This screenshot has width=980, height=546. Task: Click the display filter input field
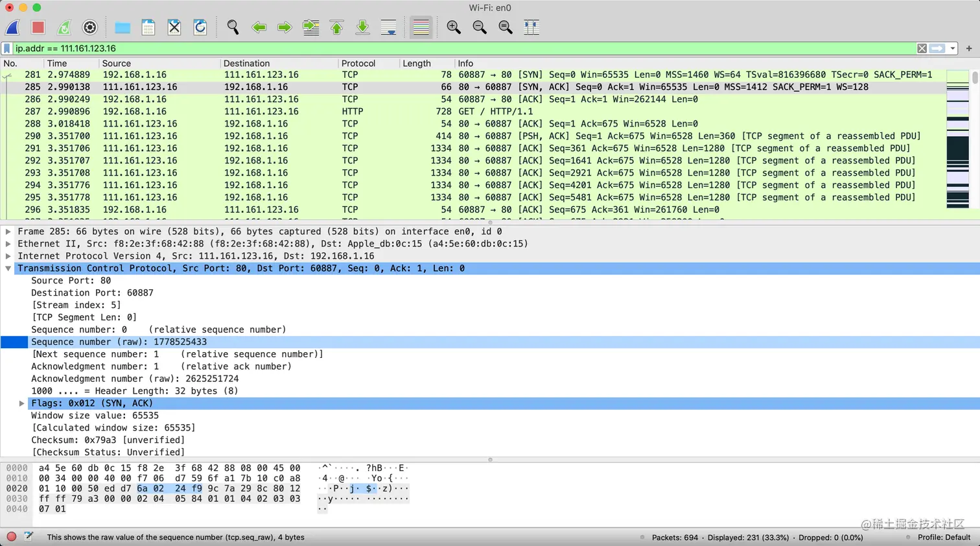pos(463,49)
